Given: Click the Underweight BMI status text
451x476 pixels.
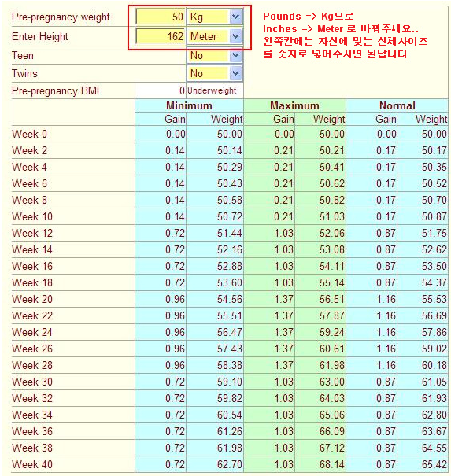Looking at the screenshot, I should pos(212,90).
